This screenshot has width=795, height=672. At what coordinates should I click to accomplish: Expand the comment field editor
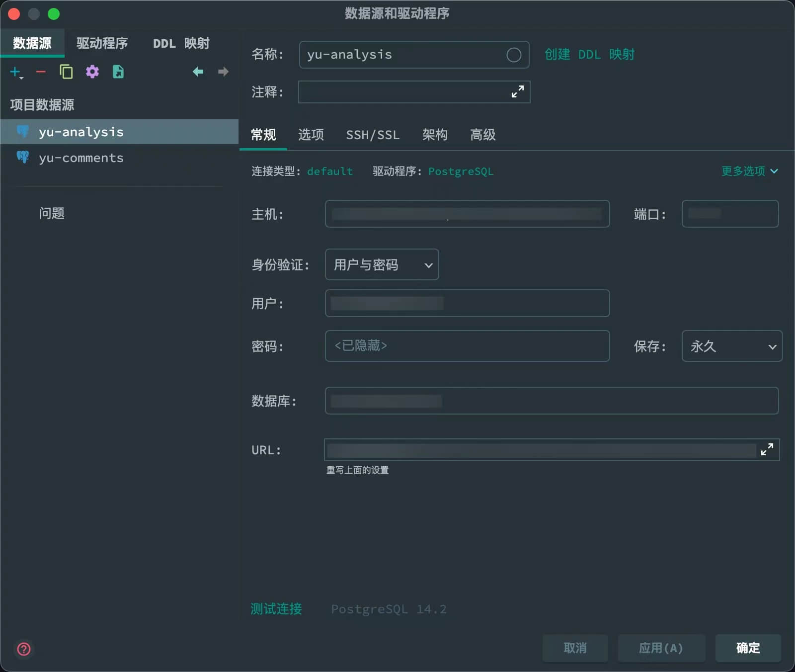click(518, 92)
